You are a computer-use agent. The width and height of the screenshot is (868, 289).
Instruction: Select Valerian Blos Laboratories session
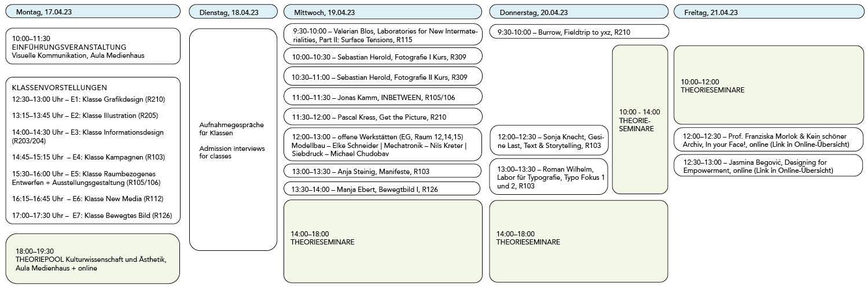(382, 35)
